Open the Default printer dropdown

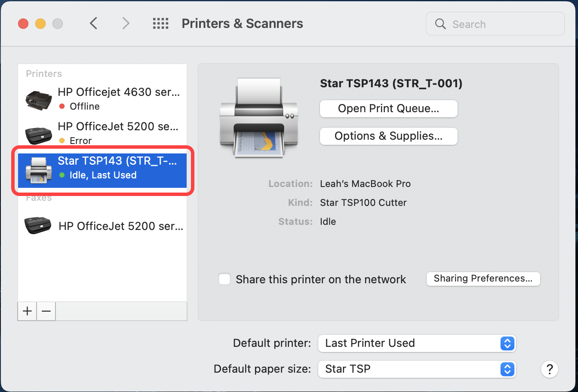click(x=417, y=343)
